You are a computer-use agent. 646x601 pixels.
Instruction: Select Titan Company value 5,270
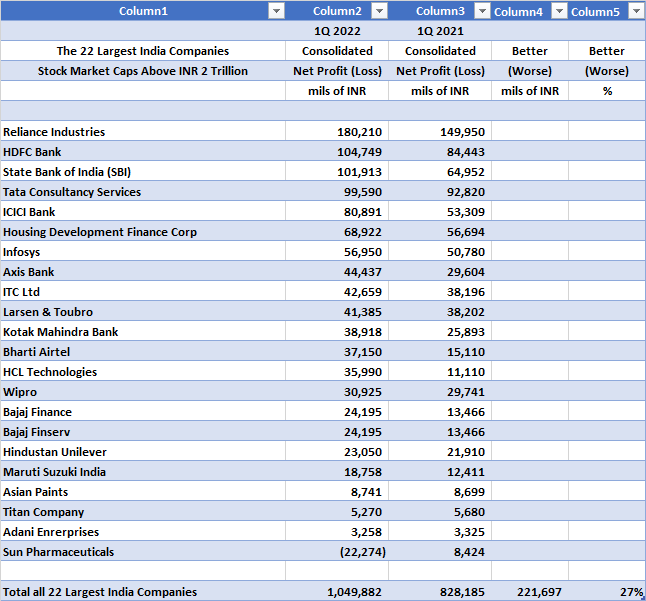337,512
